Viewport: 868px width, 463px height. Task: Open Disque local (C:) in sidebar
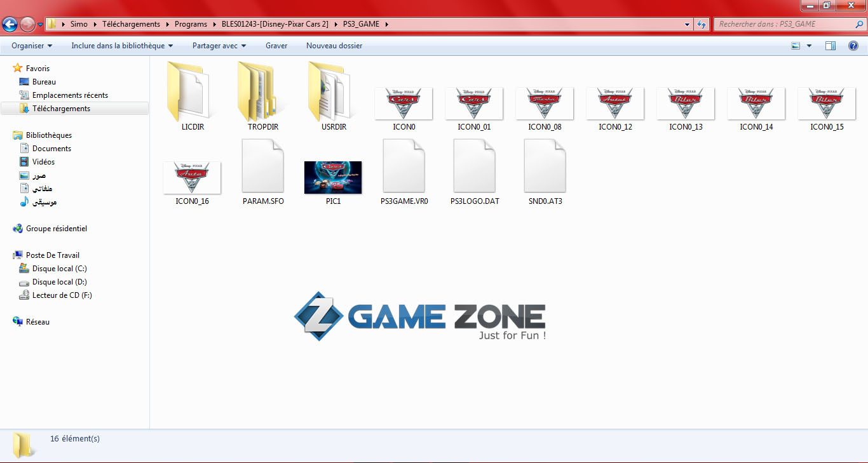(x=59, y=269)
